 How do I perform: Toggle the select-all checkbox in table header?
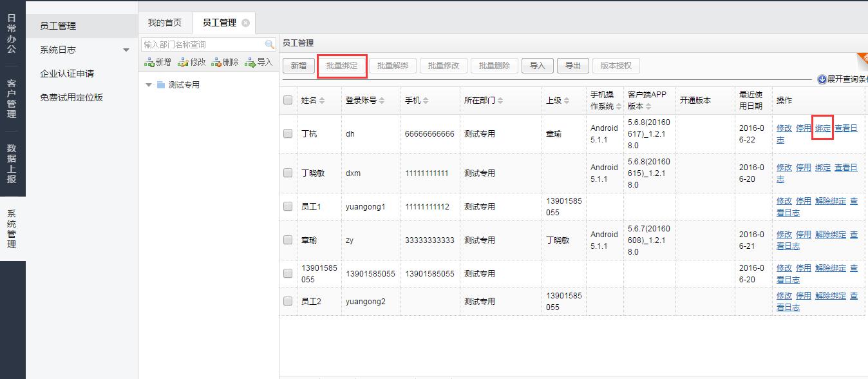click(288, 101)
